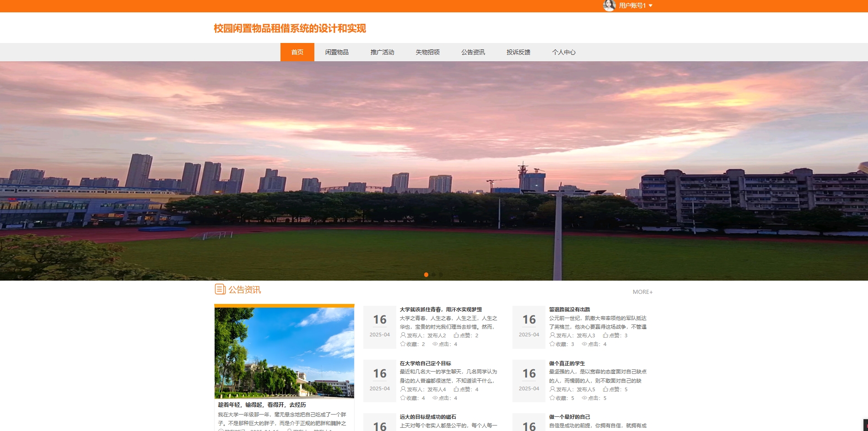The width and height of the screenshot is (868, 431).
Task: Click eye icon beside 点击：5
Action: pos(584,398)
